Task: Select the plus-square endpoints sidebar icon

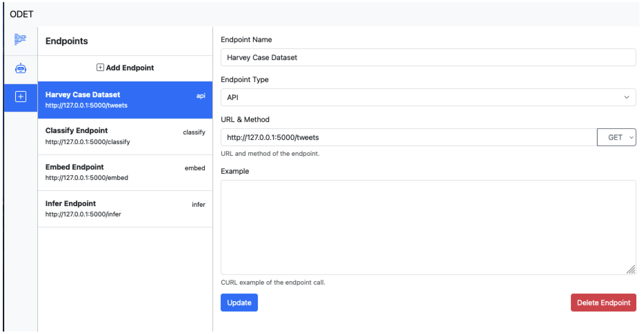Action: [20, 97]
